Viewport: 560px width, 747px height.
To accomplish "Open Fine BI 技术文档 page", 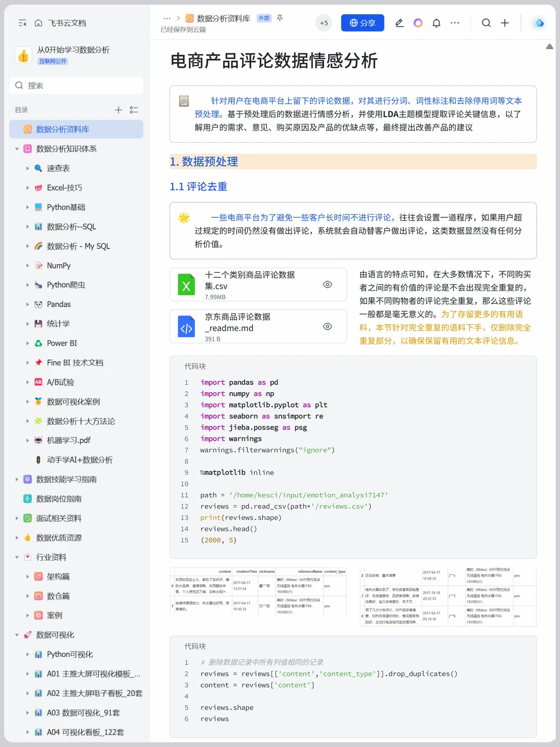I will point(75,363).
